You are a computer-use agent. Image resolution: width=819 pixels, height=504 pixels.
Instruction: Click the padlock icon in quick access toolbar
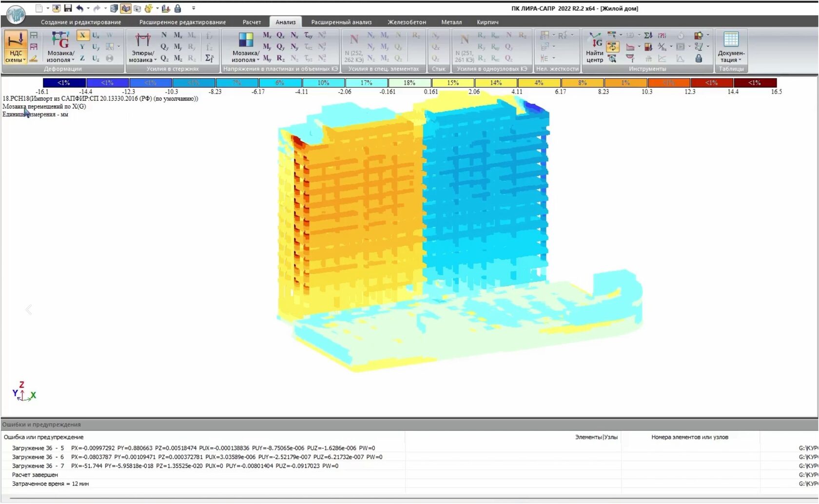click(178, 8)
